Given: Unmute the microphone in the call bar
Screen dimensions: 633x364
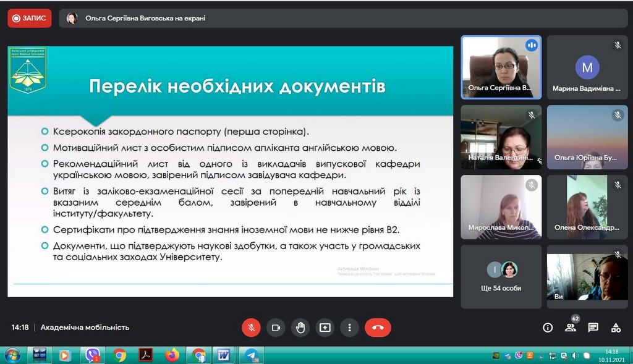Looking at the screenshot, I should click(251, 328).
